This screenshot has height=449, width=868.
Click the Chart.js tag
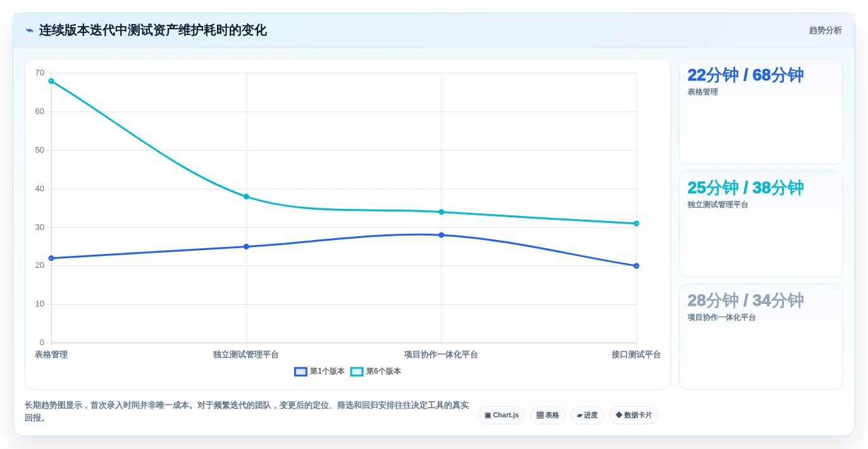point(502,415)
